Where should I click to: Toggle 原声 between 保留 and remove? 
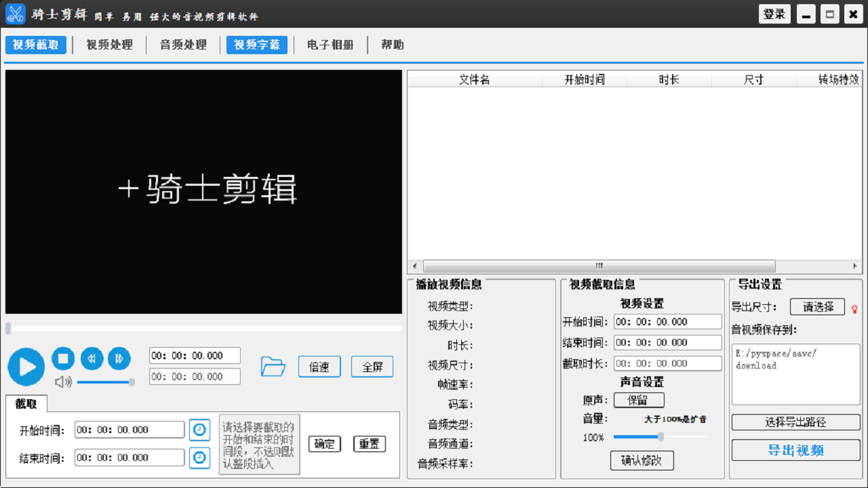637,400
